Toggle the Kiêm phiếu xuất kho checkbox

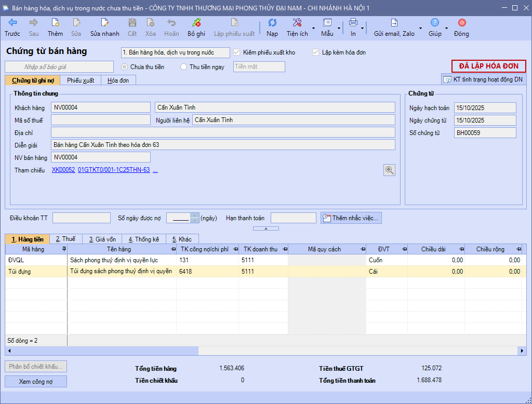click(237, 52)
